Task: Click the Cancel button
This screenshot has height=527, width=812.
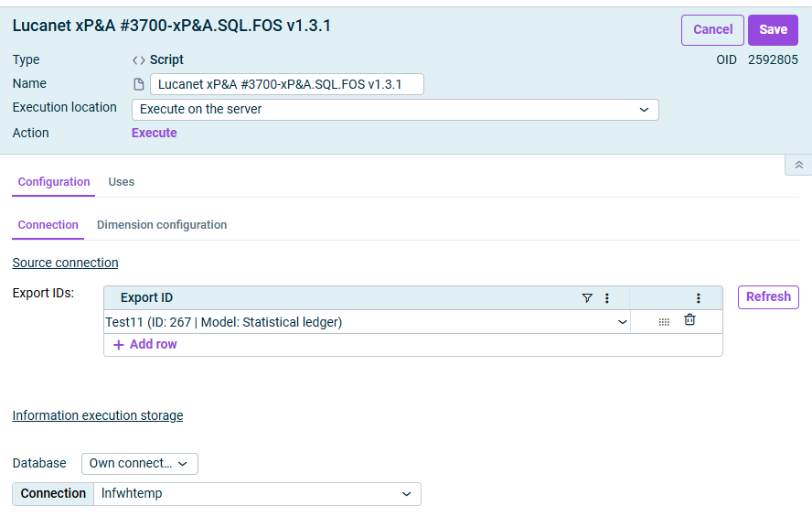Action: [x=712, y=30]
